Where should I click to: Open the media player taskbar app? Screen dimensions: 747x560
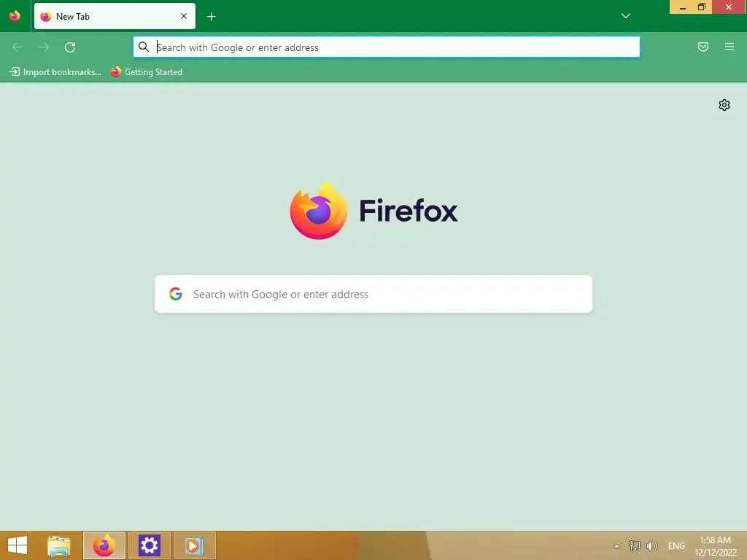pyautogui.click(x=194, y=545)
